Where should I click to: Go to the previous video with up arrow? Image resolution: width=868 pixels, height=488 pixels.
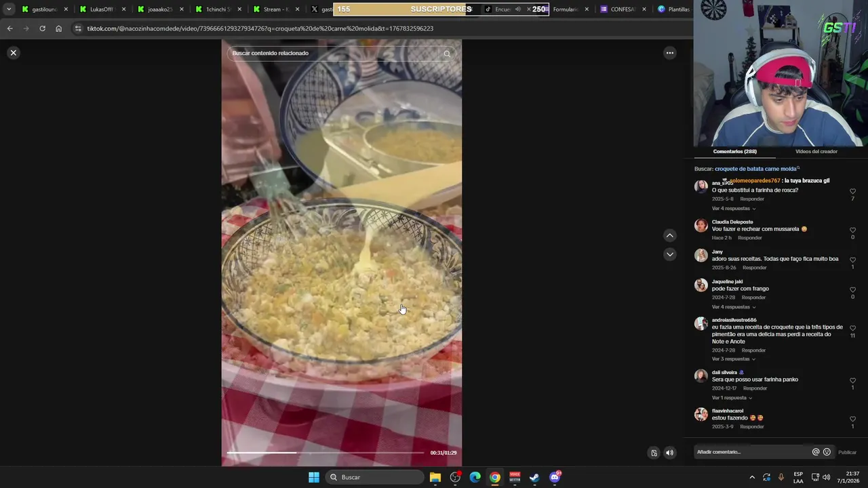(670, 235)
